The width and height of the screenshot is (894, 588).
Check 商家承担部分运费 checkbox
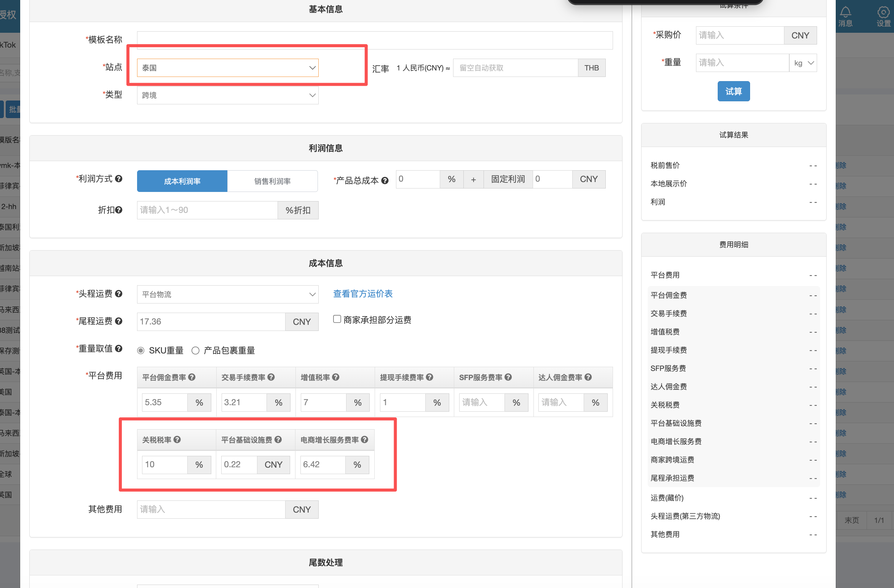point(337,319)
